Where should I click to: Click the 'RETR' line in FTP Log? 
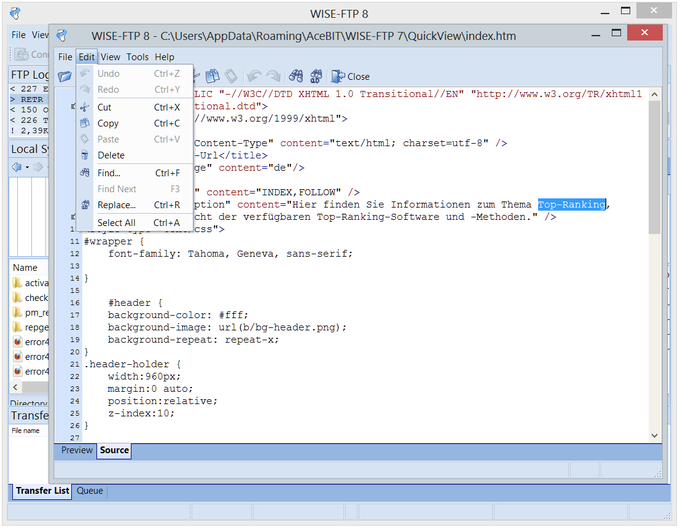[x=29, y=99]
